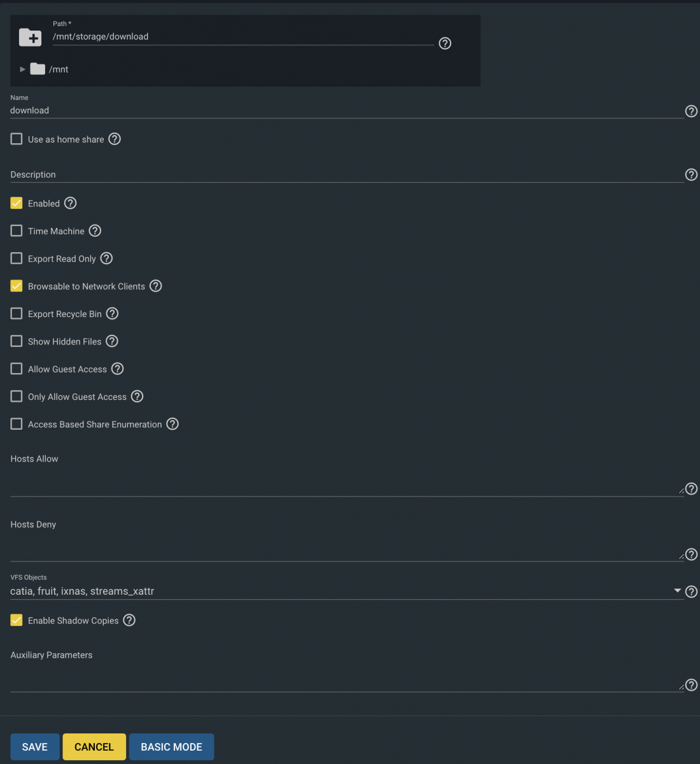Show help for Allow Guest Access
The height and width of the screenshot is (764, 700).
[118, 369]
